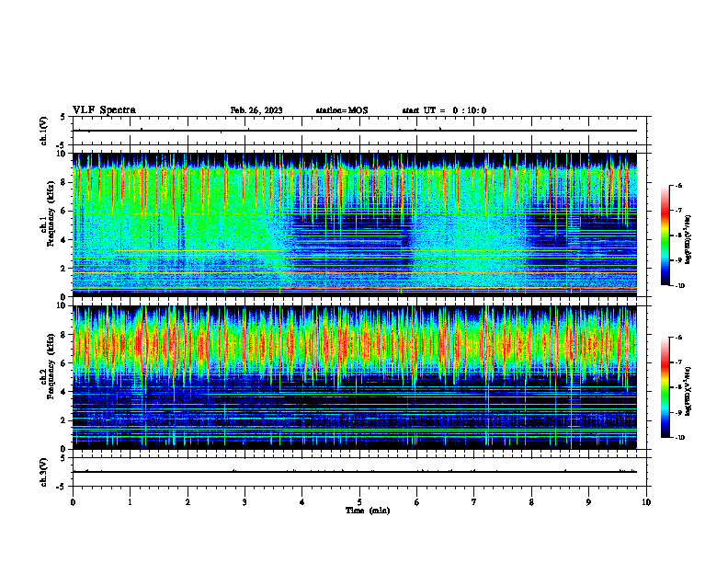Screen dimensions: 728x563
Task: Click the '-10' label on lower color scale
Action: [679, 438]
